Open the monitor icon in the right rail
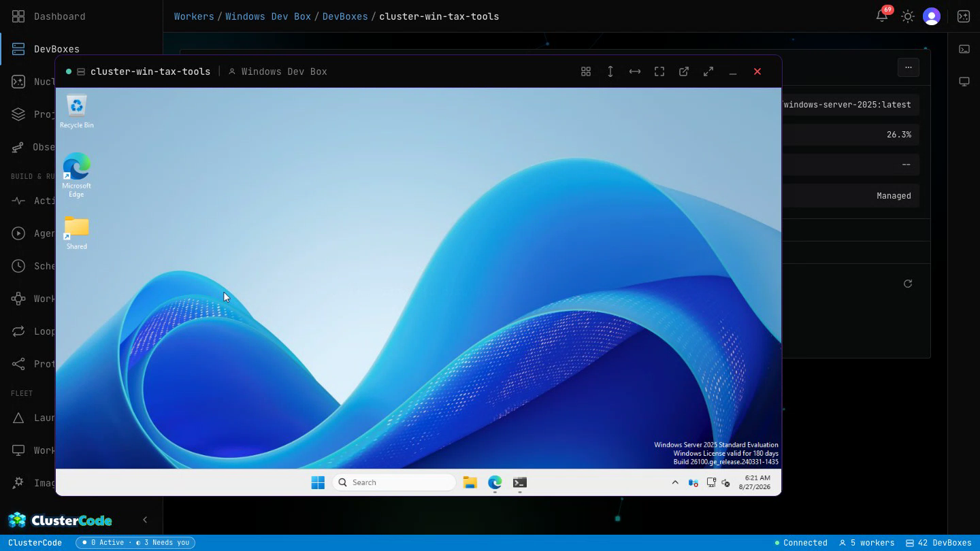The image size is (980, 551). [x=964, y=82]
